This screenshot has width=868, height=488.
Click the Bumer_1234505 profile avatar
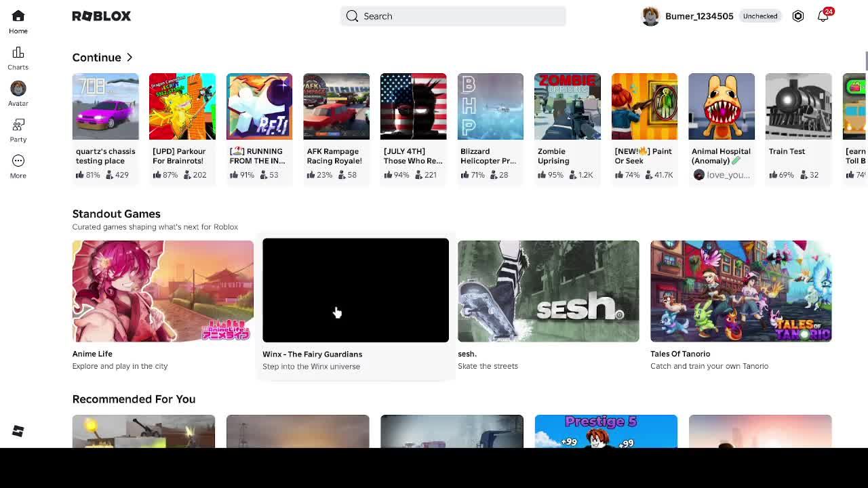click(650, 16)
